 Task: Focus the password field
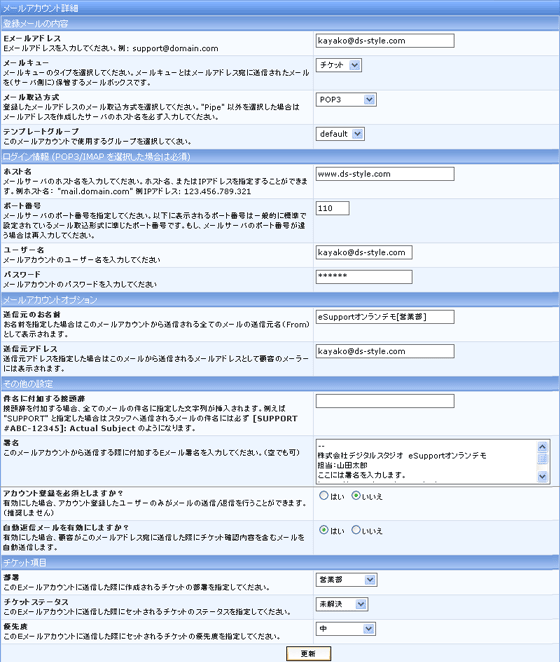coord(364,277)
